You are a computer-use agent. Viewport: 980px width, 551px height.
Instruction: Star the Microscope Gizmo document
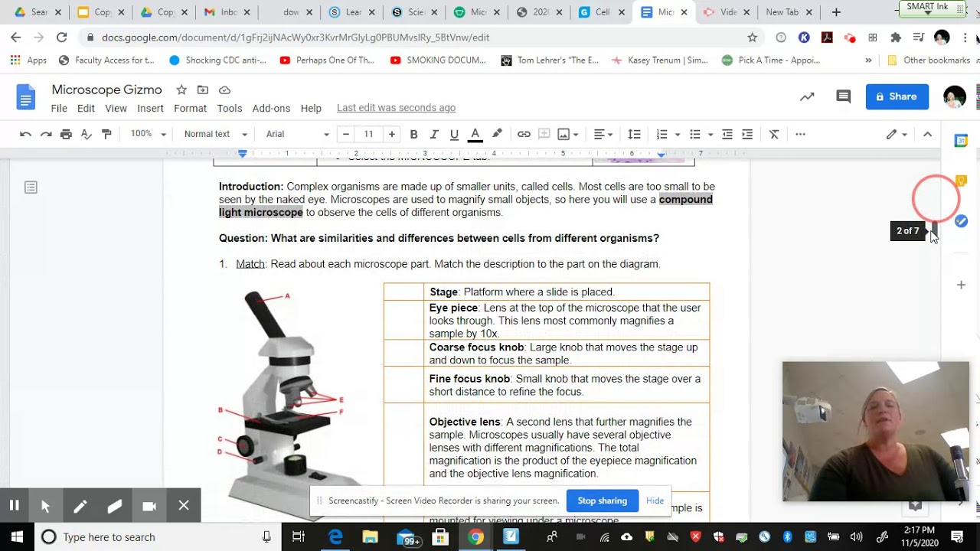181,90
